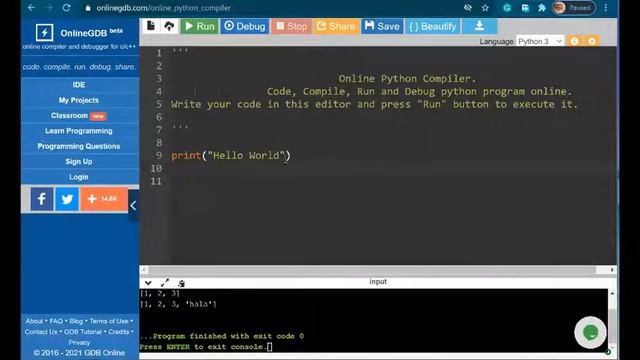This screenshot has width=640, height=360.
Task: Open Chrome three-dot menu
Action: point(606,8)
